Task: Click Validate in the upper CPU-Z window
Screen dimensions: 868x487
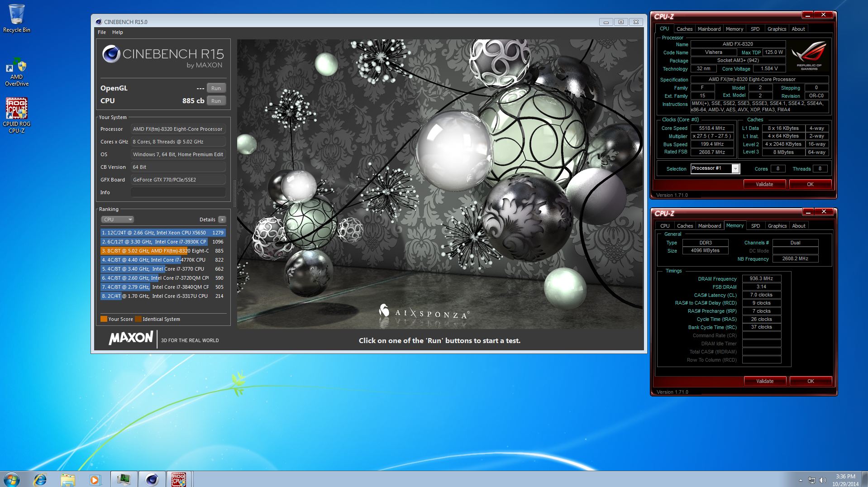Action: point(764,184)
